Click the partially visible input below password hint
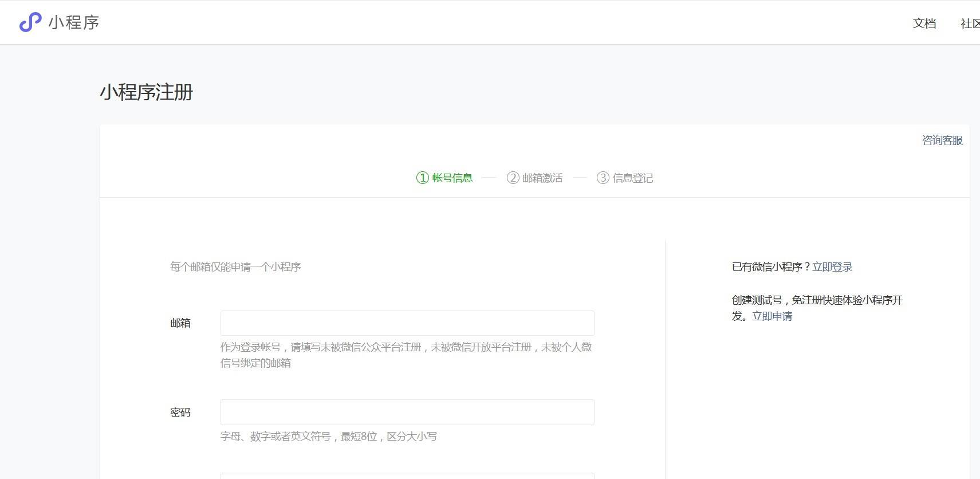 [407, 476]
